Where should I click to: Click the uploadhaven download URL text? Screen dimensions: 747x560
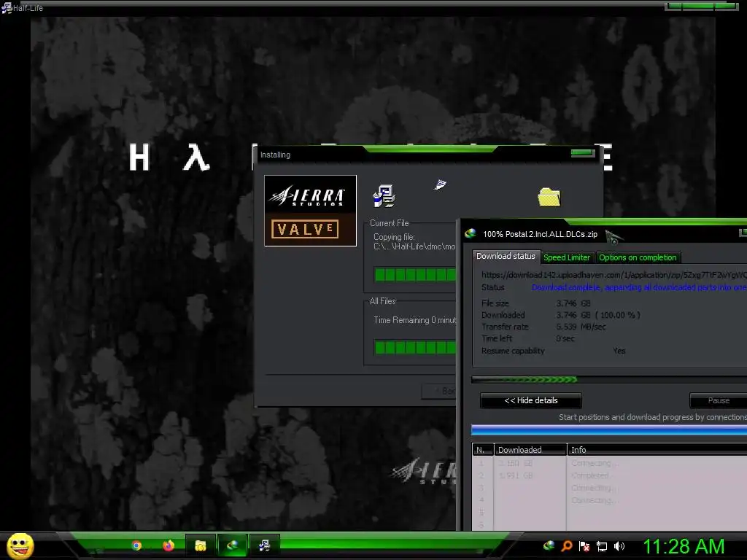coord(614,275)
